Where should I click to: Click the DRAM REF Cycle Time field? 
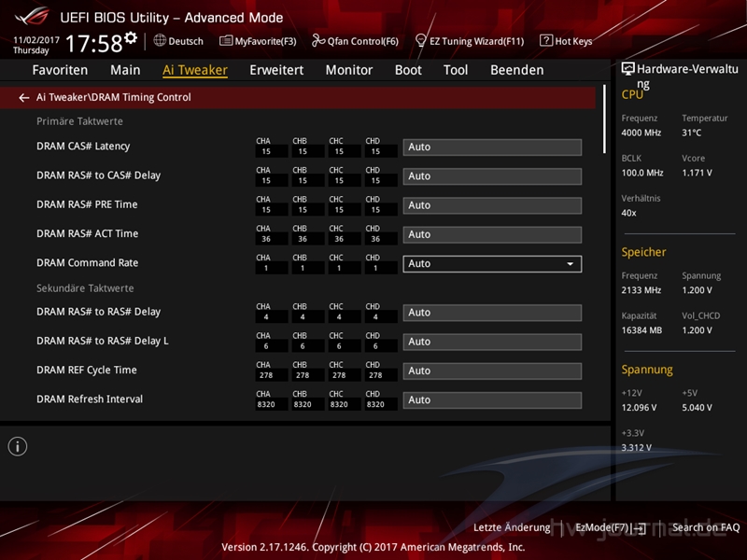(492, 371)
